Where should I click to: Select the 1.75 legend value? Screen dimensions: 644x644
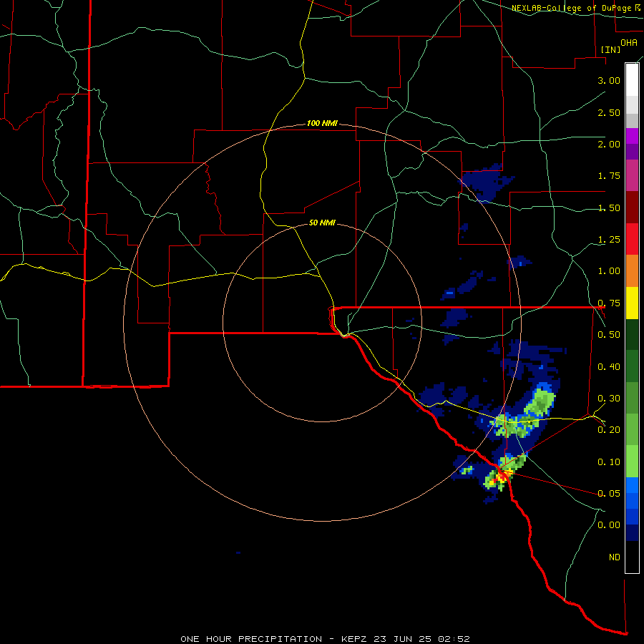point(609,176)
